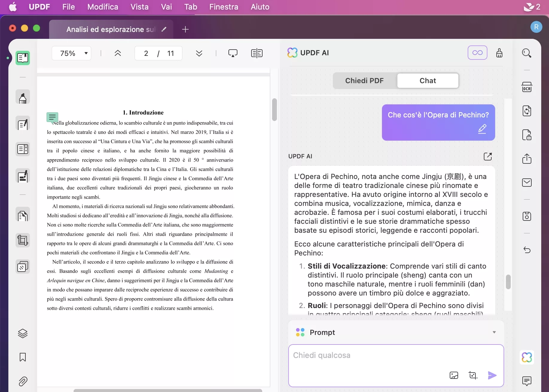Open the Attachments paperclip panel
549x392 pixels.
click(23, 381)
